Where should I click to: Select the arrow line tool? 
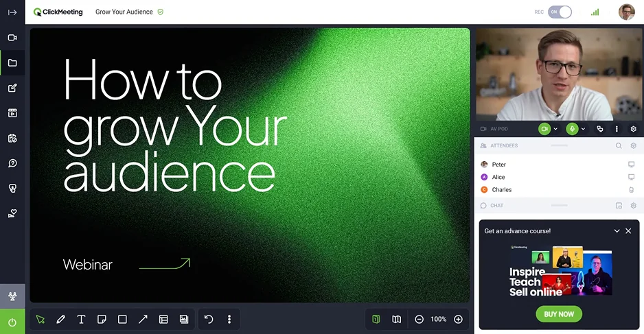pyautogui.click(x=143, y=319)
